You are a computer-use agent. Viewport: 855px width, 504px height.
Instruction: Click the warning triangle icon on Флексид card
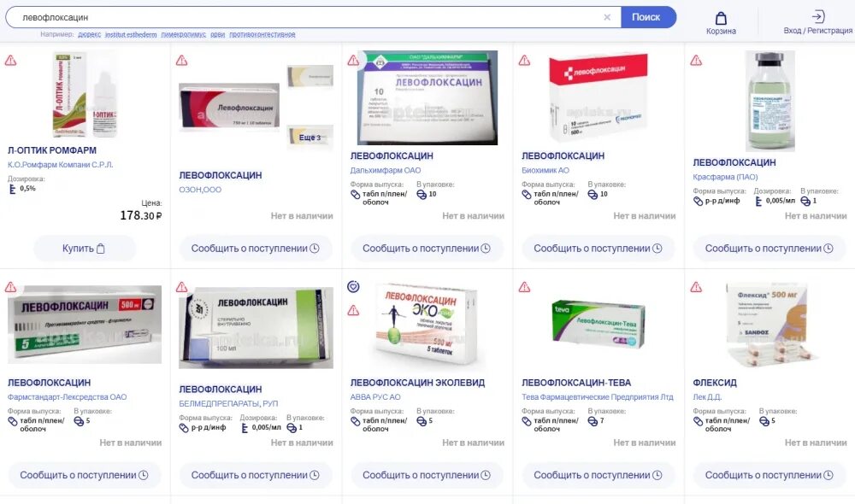tap(696, 287)
